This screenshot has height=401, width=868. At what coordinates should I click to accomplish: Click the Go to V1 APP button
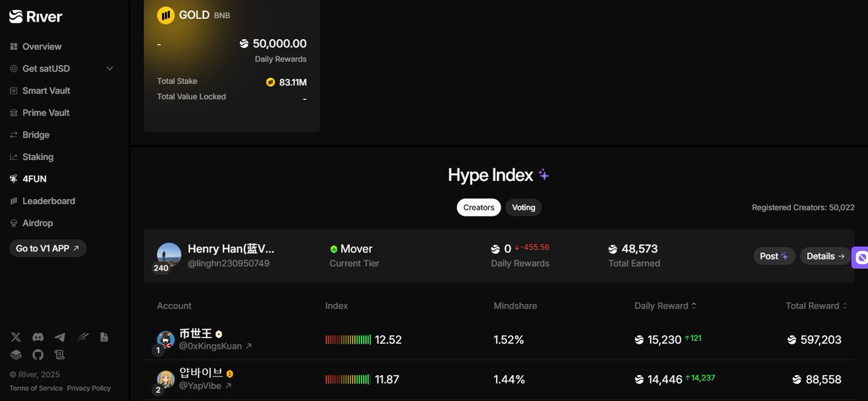click(48, 248)
